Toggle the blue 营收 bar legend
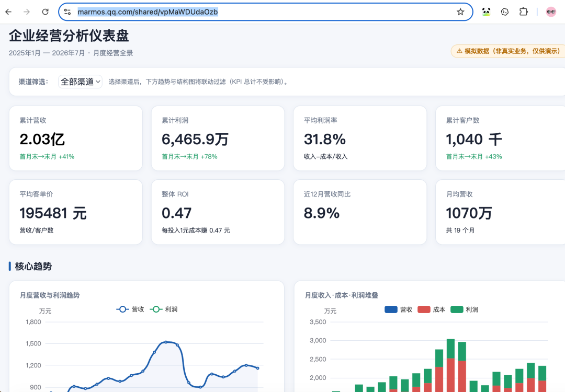The height and width of the screenshot is (392, 565). 399,309
